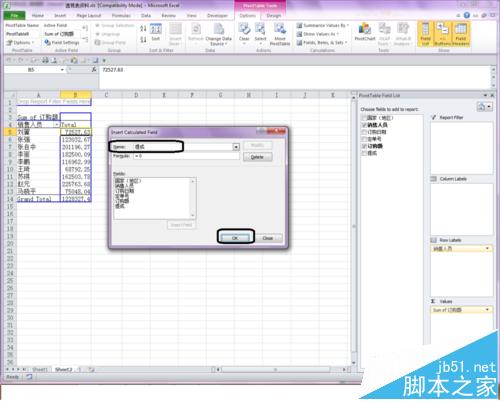500x401 pixels.
Task: Click the Excel Help icon
Action: (x=467, y=15)
